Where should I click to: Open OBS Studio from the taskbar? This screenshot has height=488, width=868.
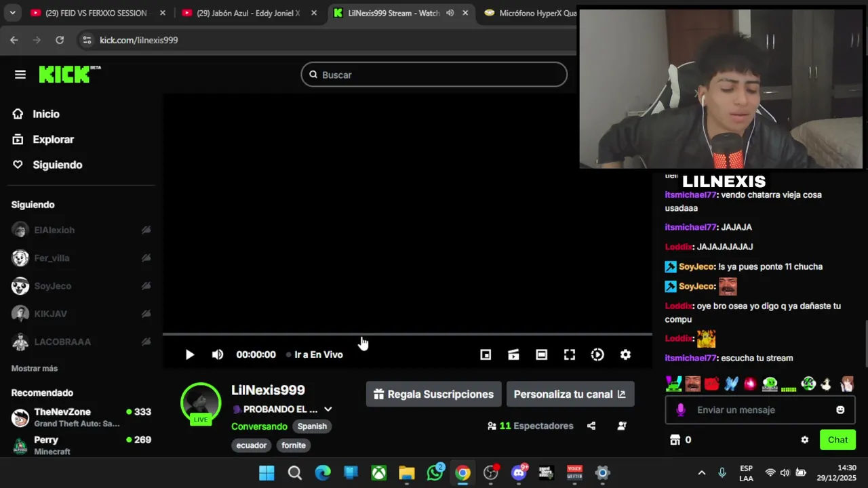(x=490, y=472)
